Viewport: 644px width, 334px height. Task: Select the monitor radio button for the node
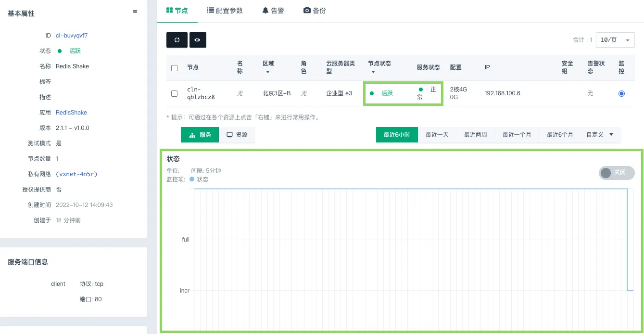pyautogui.click(x=621, y=93)
